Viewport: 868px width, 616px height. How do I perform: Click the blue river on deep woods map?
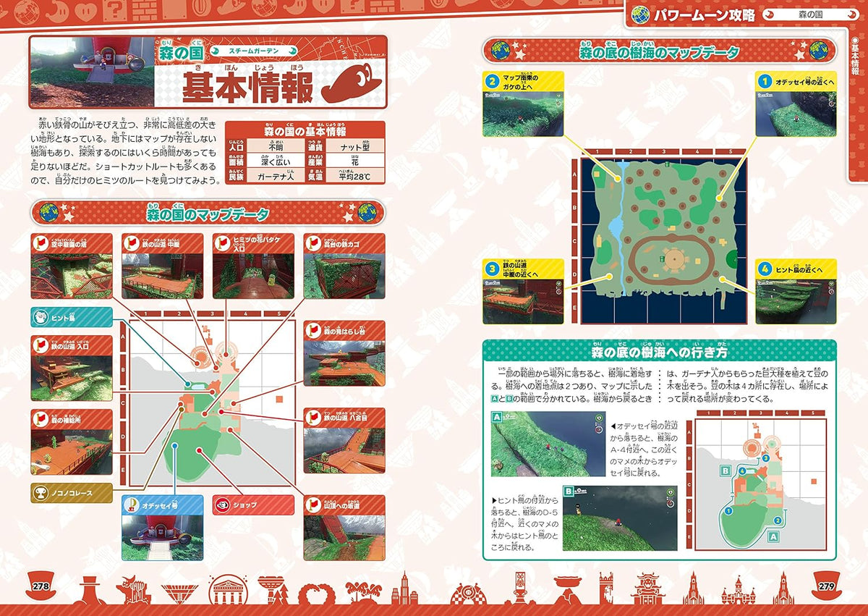tap(617, 228)
